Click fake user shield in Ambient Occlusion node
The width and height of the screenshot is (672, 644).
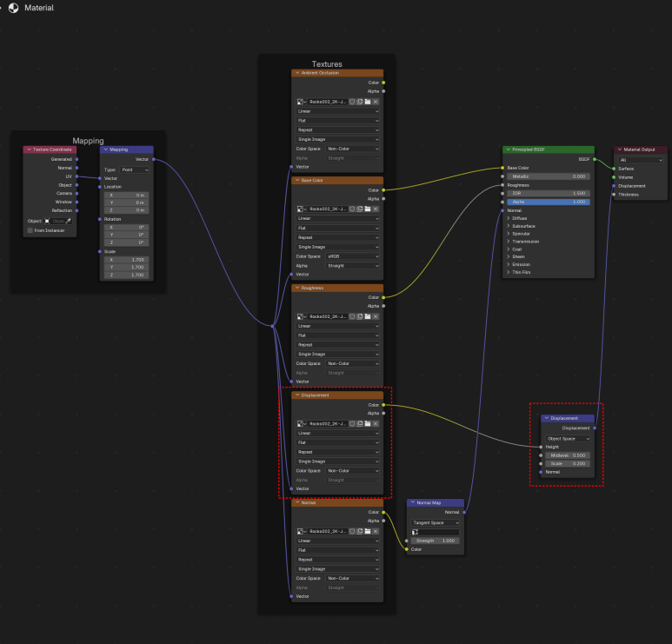(x=352, y=102)
